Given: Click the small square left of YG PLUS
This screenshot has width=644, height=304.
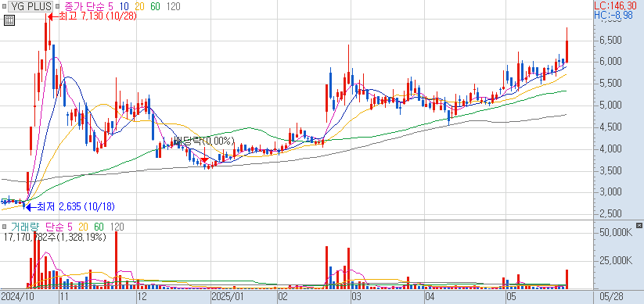Looking at the screenshot, I should coord(5,6).
